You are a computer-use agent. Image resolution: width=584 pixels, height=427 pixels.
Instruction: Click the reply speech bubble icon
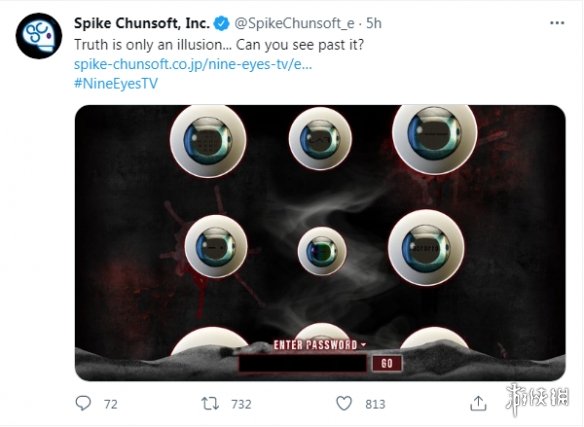click(x=83, y=403)
